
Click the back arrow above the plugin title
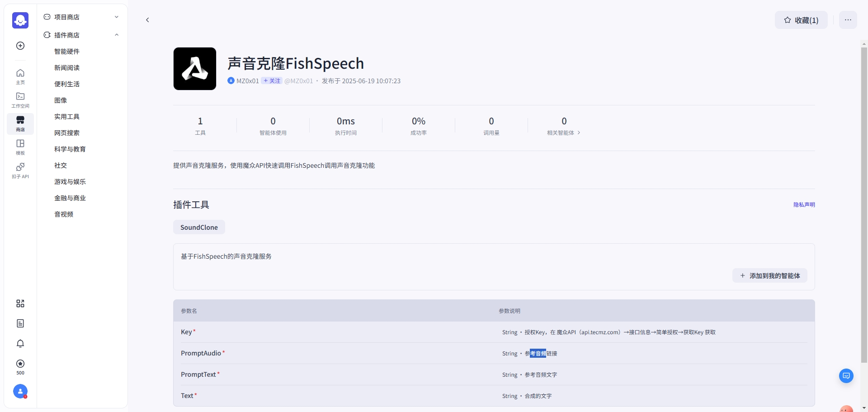pyautogui.click(x=147, y=20)
